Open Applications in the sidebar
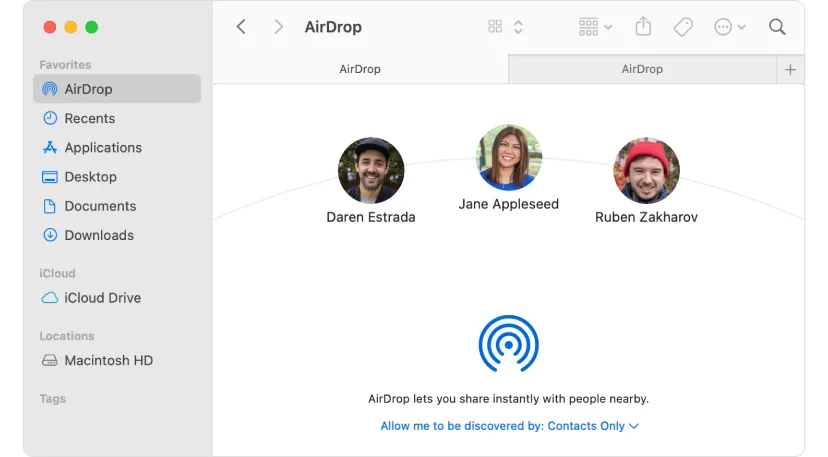 [117, 147]
